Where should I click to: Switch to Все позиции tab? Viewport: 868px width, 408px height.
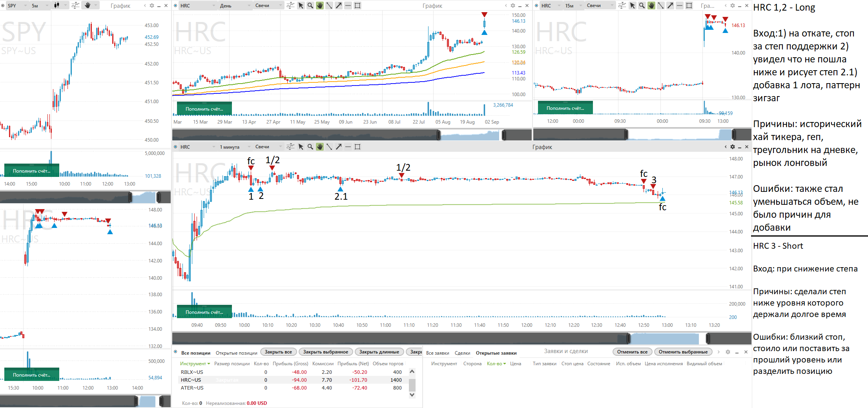[x=196, y=353]
